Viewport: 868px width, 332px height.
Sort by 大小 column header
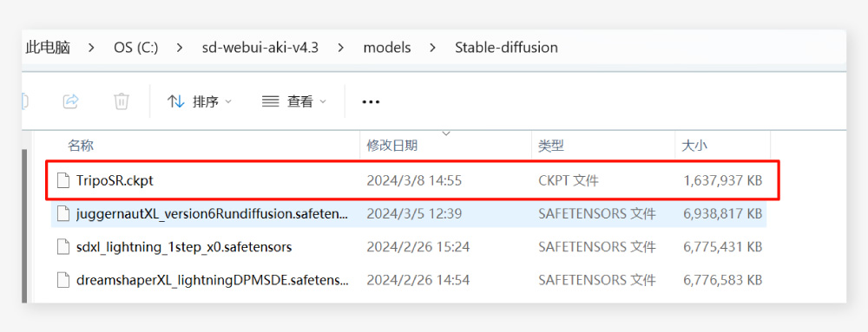click(x=694, y=146)
